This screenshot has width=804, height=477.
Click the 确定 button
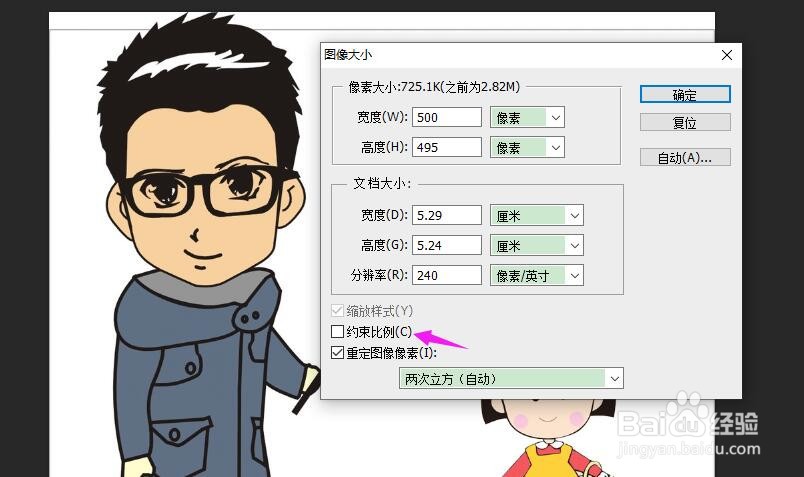(685, 94)
